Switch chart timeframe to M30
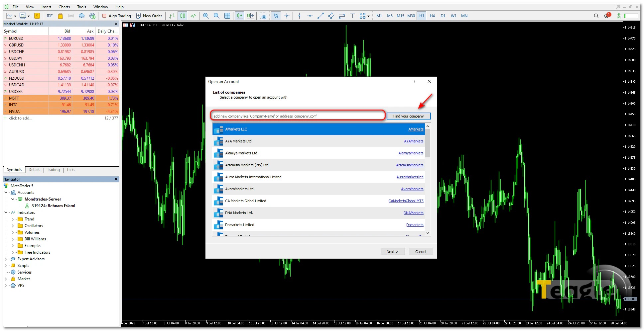 411,16
